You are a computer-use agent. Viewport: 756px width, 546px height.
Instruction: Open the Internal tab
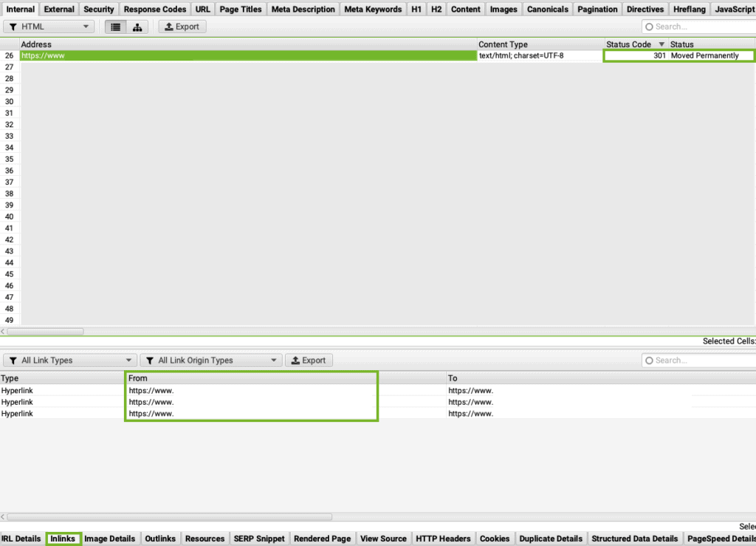pos(20,9)
